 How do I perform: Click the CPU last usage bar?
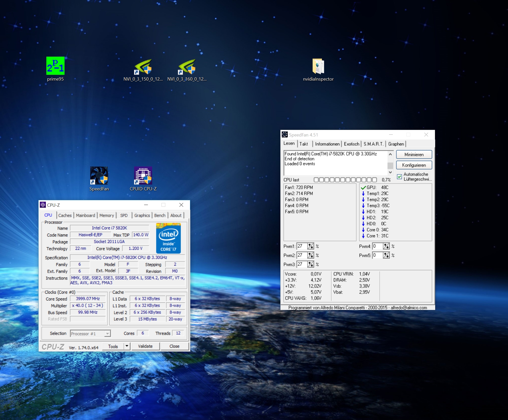coord(345,180)
